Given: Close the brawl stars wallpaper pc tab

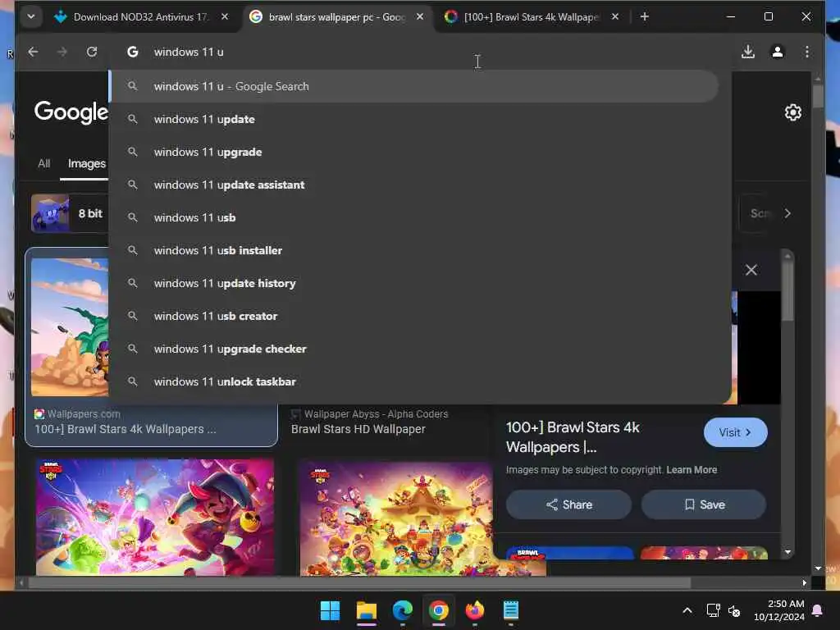Looking at the screenshot, I should pyautogui.click(x=420, y=17).
